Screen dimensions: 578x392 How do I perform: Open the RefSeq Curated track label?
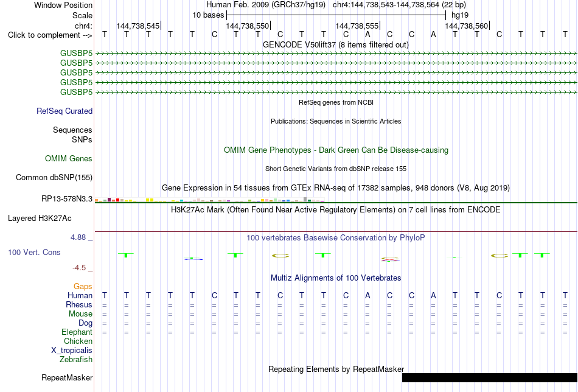(64, 111)
